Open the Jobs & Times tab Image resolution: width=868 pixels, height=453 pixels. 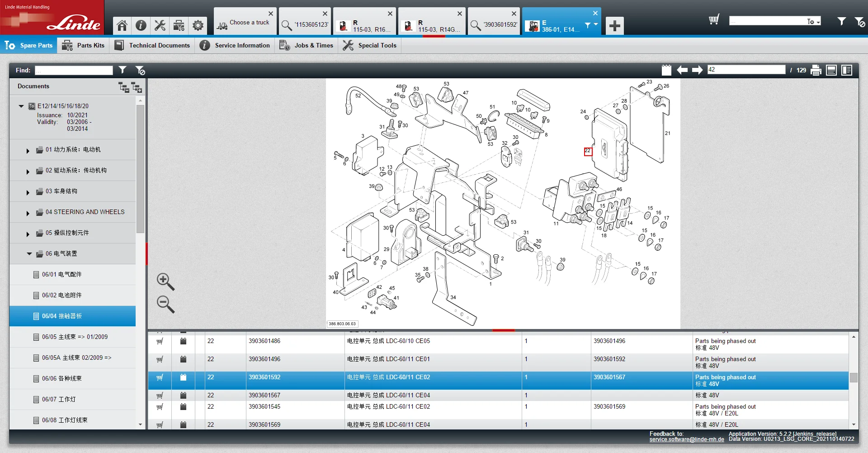307,45
